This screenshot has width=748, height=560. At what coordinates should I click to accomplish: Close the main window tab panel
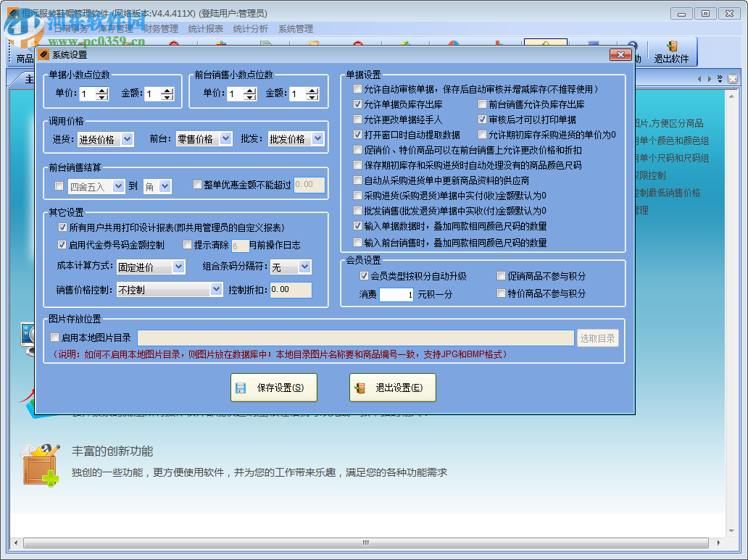(733, 79)
